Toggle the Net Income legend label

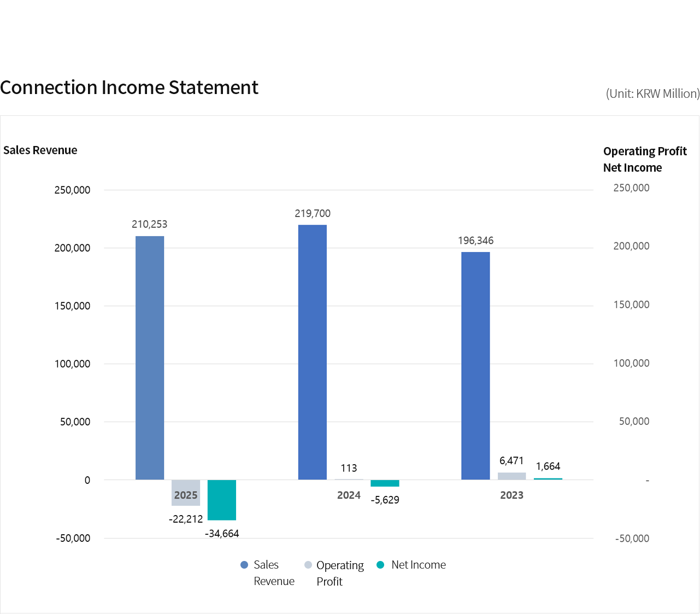pyautogui.click(x=419, y=565)
